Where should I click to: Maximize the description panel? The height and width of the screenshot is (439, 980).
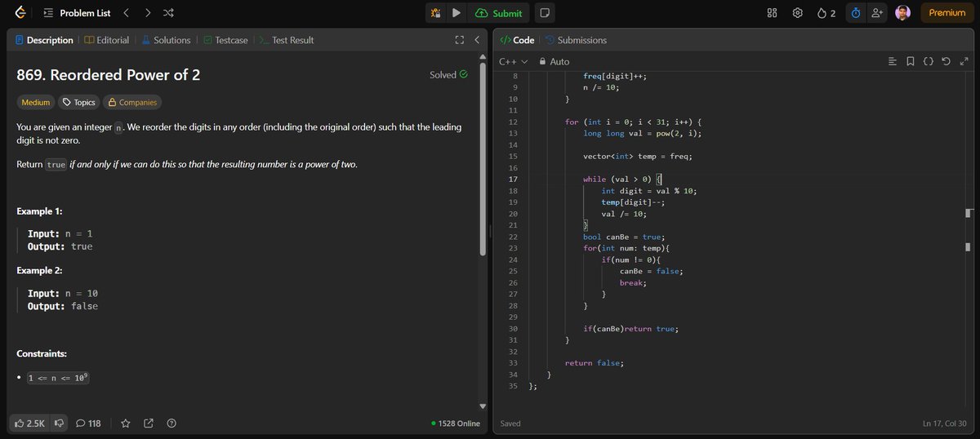tap(459, 40)
